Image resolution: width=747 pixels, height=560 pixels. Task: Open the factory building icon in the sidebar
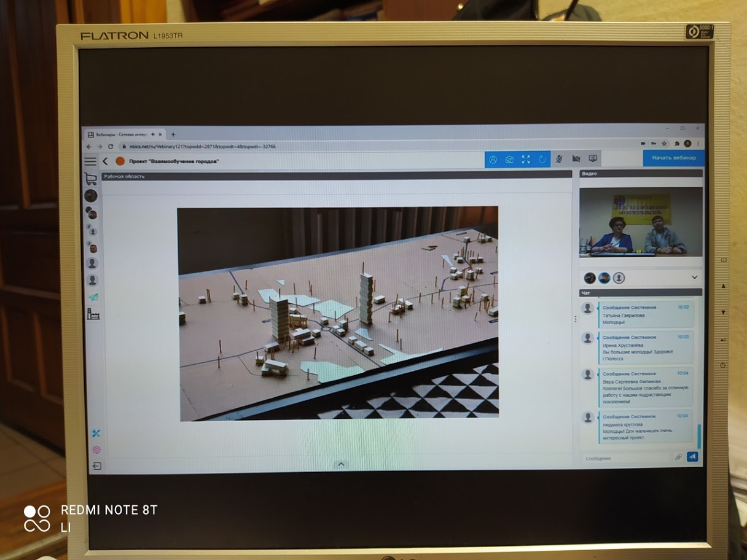pos(93,314)
